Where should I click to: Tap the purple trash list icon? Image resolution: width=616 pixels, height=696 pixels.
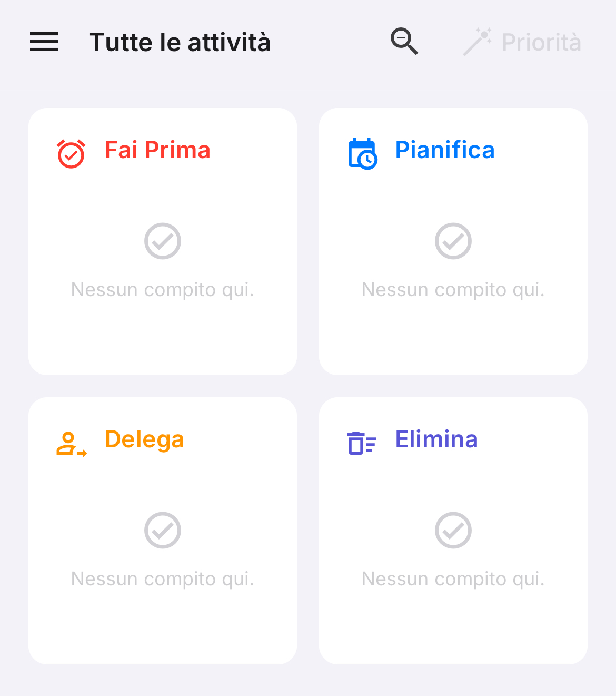pyautogui.click(x=362, y=443)
